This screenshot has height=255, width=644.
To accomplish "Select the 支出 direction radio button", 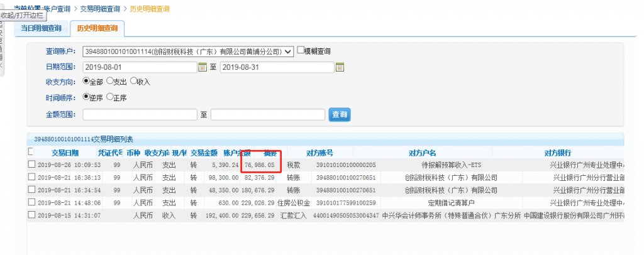I will (x=109, y=81).
